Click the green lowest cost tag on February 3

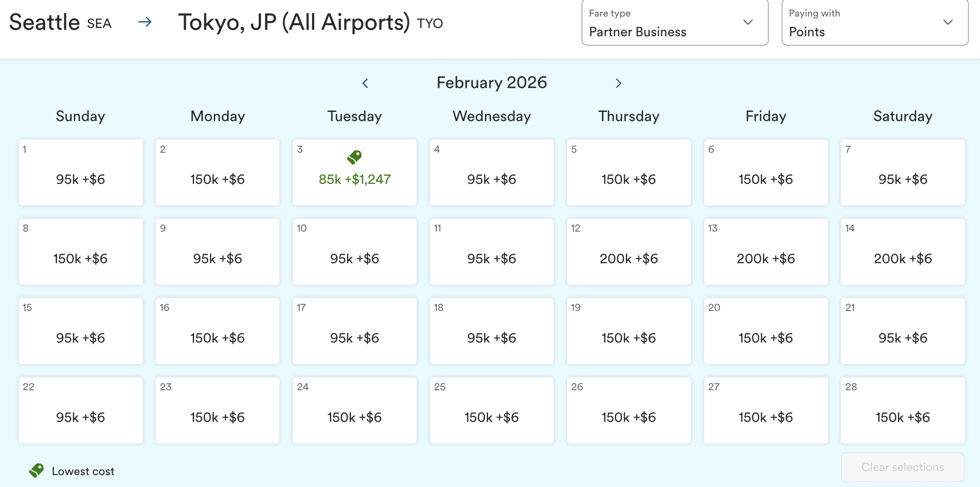(354, 157)
